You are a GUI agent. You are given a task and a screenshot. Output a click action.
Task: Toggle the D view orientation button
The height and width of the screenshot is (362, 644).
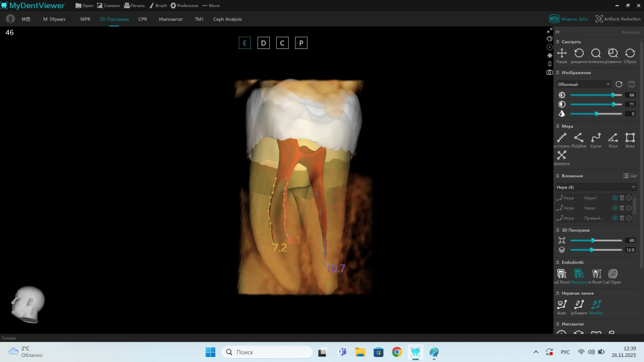point(264,43)
